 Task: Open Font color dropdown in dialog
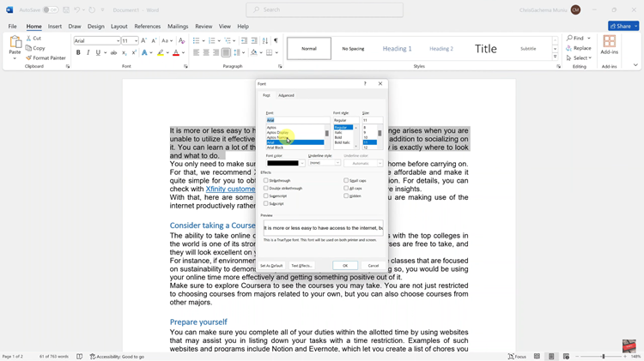tap(302, 163)
